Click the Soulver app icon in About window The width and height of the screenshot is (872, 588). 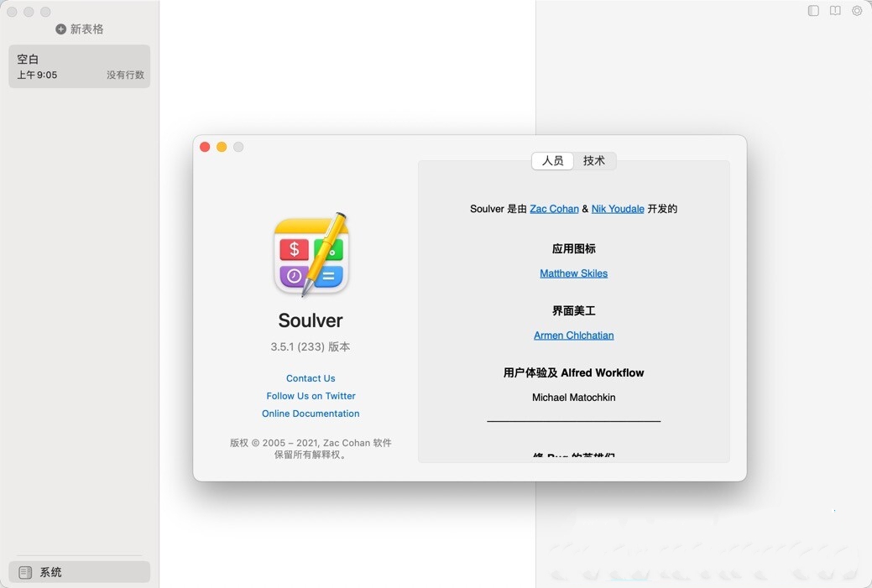(x=311, y=254)
